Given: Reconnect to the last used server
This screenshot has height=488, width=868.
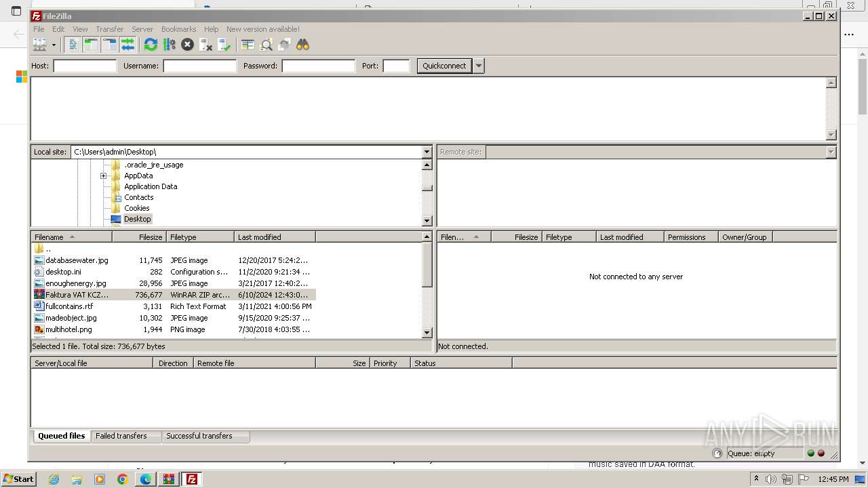Looking at the screenshot, I should click(x=224, y=45).
